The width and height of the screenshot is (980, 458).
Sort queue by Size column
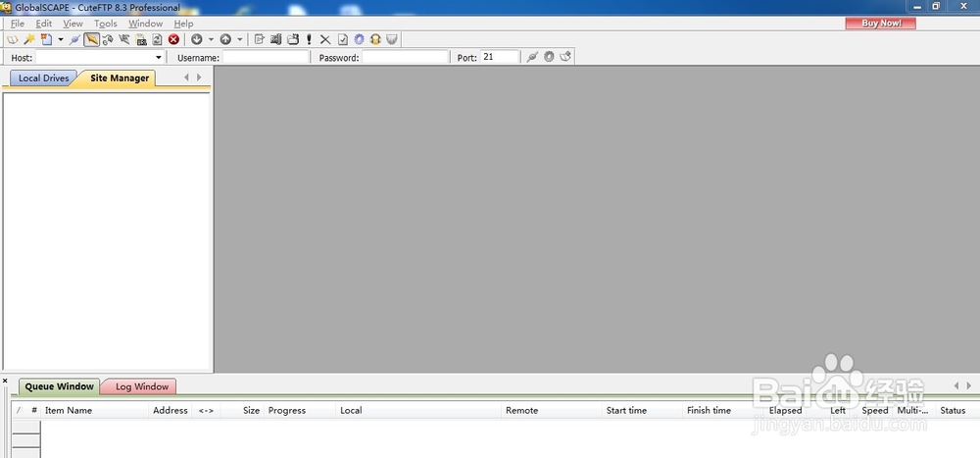pyautogui.click(x=242, y=411)
